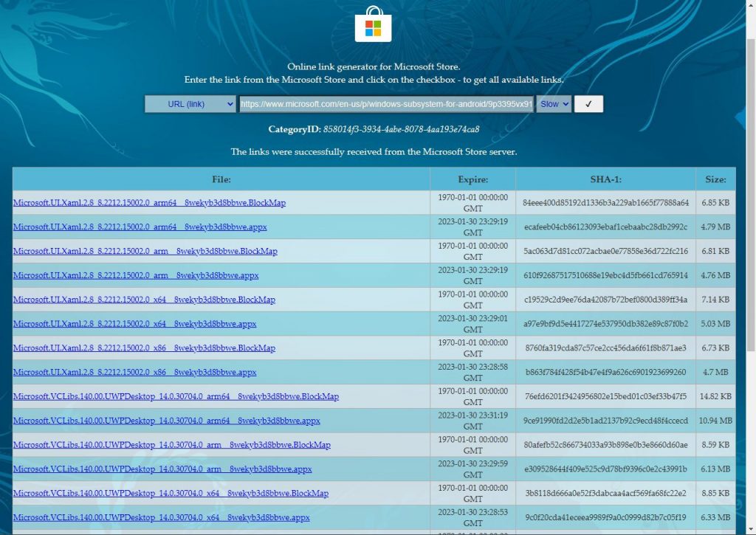This screenshot has width=756, height=535.
Task: Select SHA-1 hash starting 9ce91990fd2
Action: 606,421
